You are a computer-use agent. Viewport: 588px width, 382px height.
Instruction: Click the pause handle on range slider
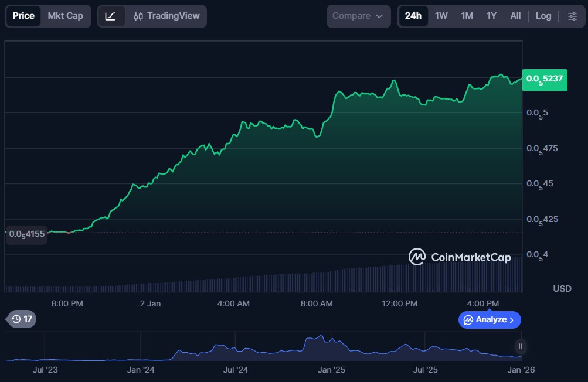(x=520, y=346)
